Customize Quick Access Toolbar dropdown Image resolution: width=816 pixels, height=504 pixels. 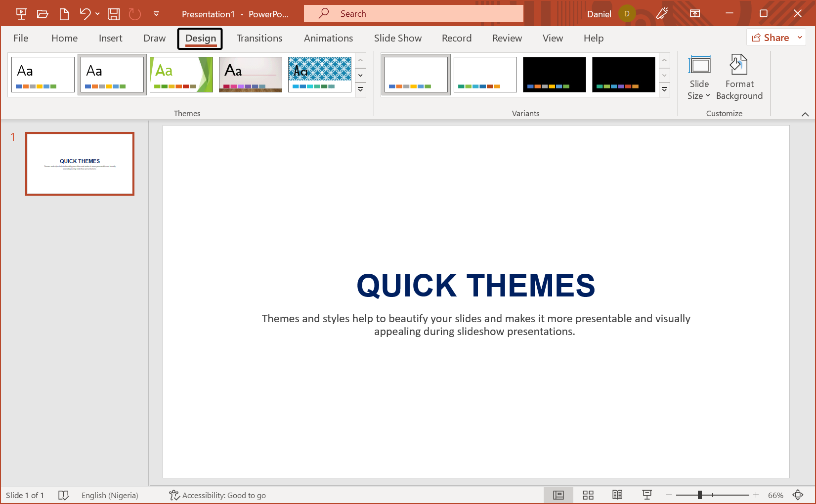[x=156, y=13]
